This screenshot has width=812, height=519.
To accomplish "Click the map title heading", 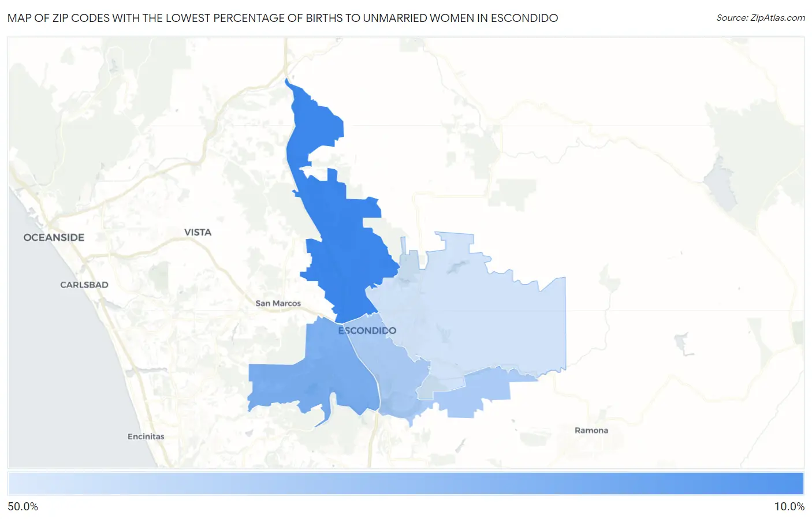I will pyautogui.click(x=283, y=18).
